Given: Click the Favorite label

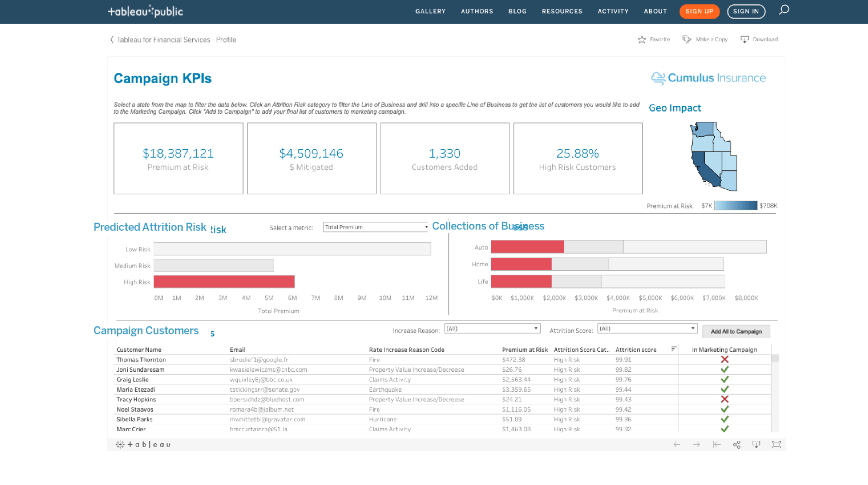Looking at the screenshot, I should point(660,39).
